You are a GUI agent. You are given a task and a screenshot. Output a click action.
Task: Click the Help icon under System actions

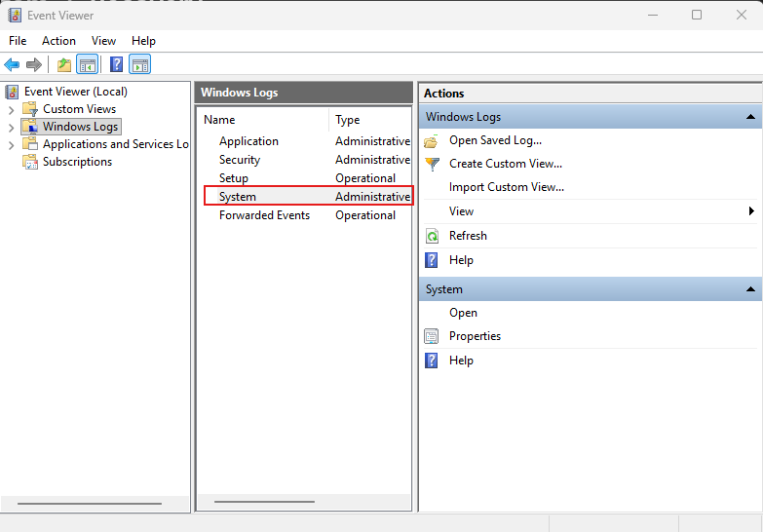(431, 361)
